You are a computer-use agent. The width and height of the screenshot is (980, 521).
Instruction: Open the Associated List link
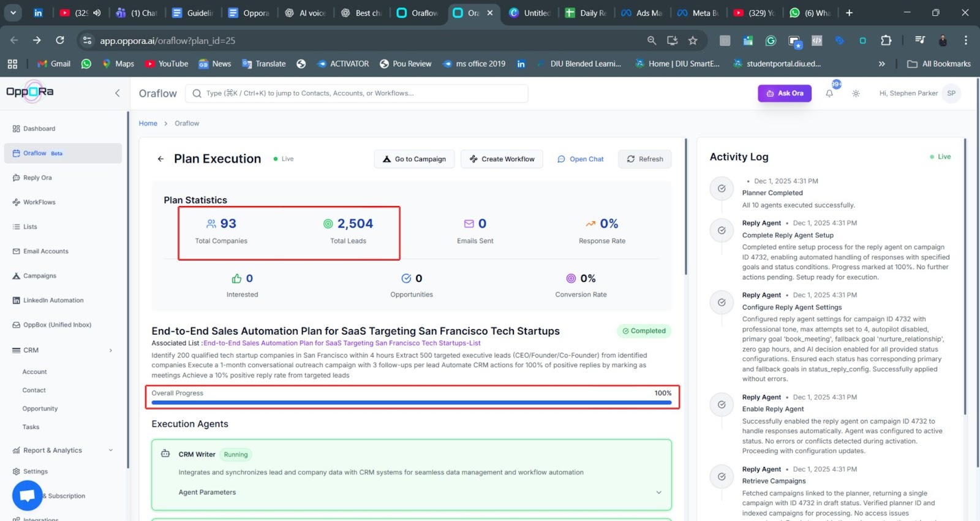click(x=342, y=343)
